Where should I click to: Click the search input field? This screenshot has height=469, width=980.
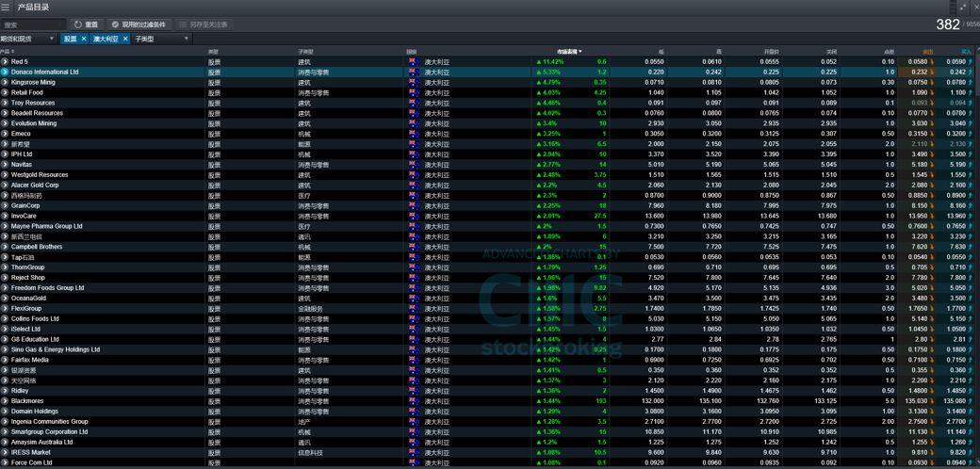click(x=33, y=24)
